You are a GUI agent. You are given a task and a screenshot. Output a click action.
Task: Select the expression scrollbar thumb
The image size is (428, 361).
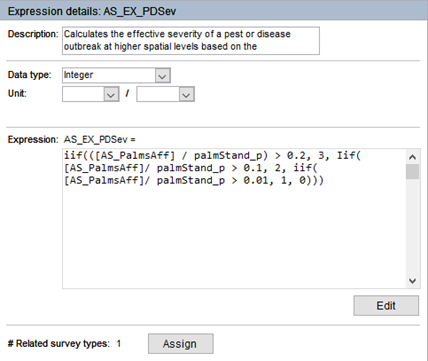tap(413, 172)
